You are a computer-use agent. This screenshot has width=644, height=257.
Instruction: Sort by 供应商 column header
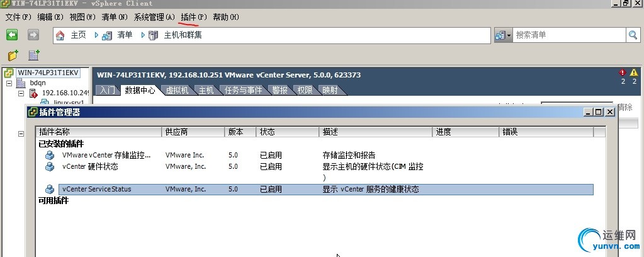(193, 132)
